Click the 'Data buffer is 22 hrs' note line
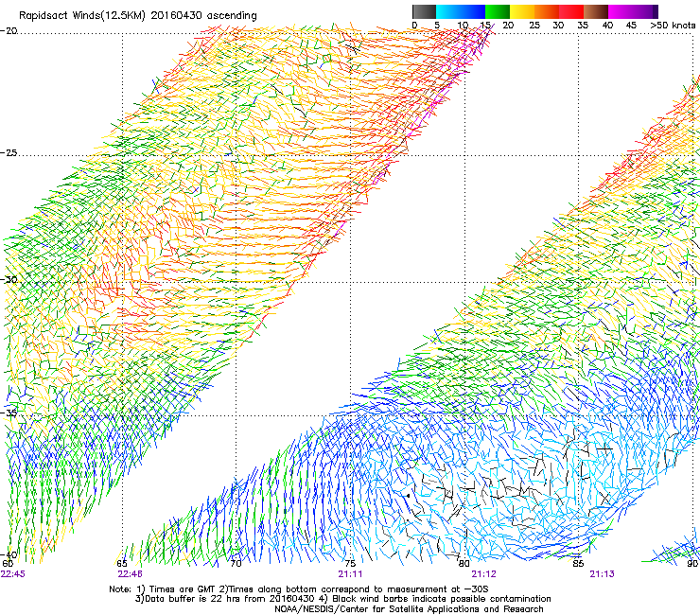 coord(342,599)
